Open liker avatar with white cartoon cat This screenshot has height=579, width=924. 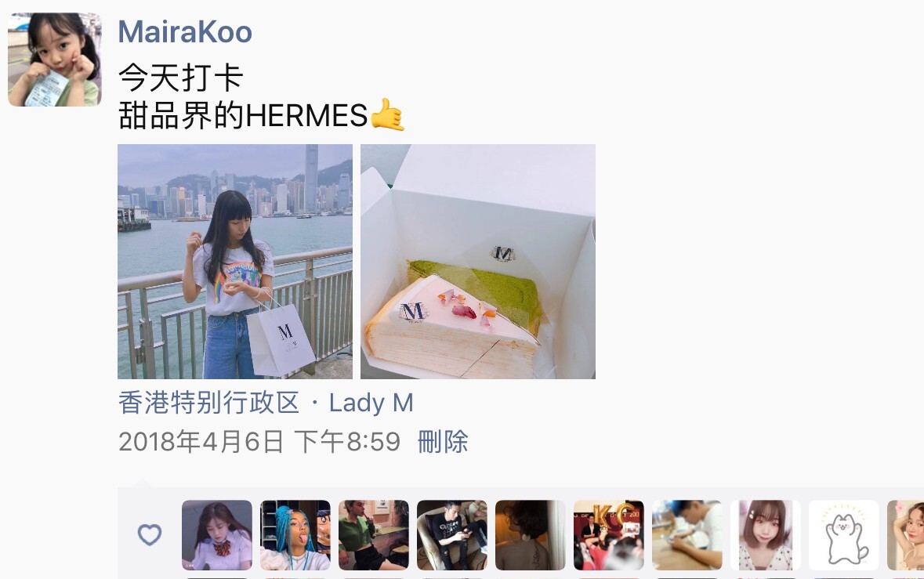click(844, 535)
